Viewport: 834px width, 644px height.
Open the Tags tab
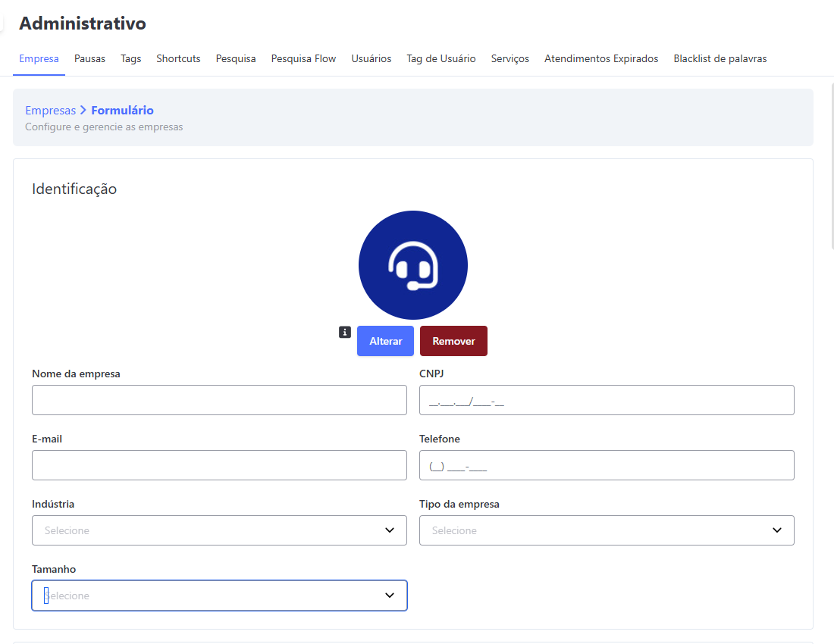tap(130, 58)
